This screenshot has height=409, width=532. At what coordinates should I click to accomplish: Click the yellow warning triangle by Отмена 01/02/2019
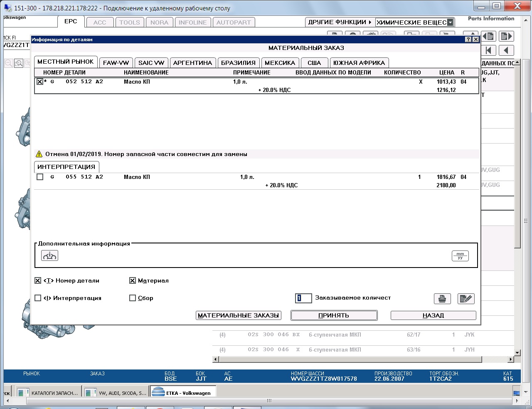tap(39, 154)
